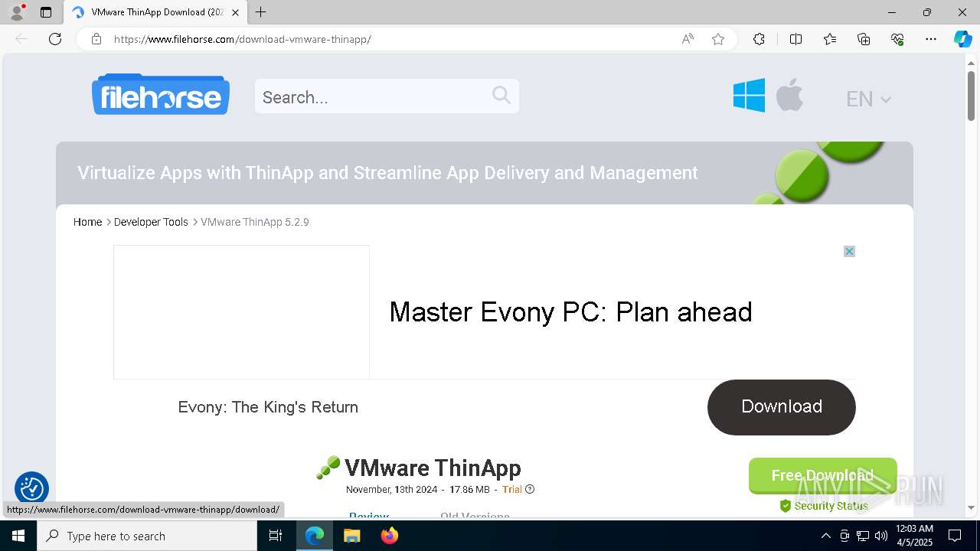
Task: Open Developer Tools breadcrumb category
Action: pos(151,222)
